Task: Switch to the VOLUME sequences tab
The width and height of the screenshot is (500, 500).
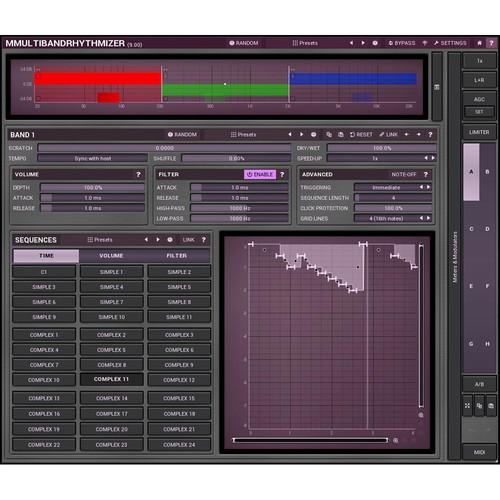Action: [x=111, y=256]
